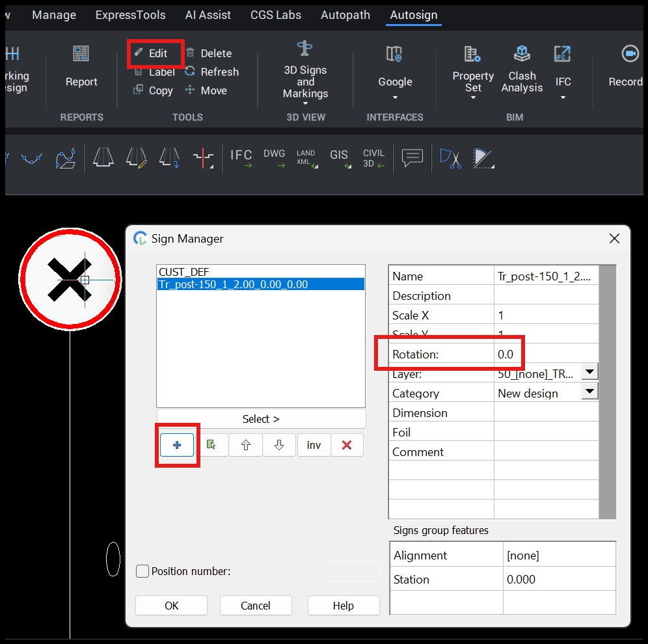This screenshot has width=648, height=644.
Task: Open the CGS Labs tab
Action: pyautogui.click(x=276, y=15)
